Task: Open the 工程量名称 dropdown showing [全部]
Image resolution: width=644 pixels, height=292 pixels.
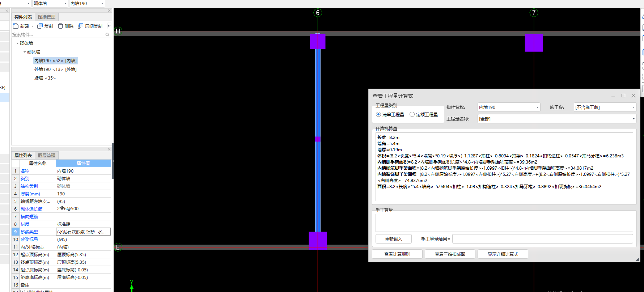Action: [557, 119]
